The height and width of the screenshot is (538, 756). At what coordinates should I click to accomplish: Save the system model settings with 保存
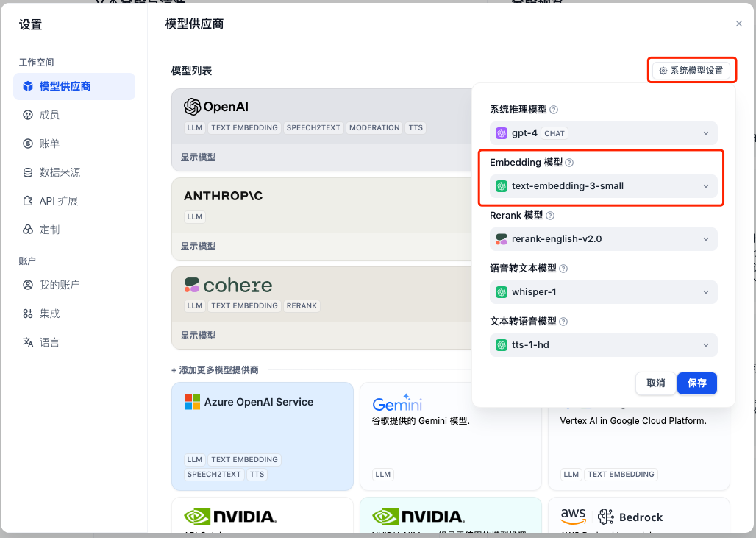697,383
